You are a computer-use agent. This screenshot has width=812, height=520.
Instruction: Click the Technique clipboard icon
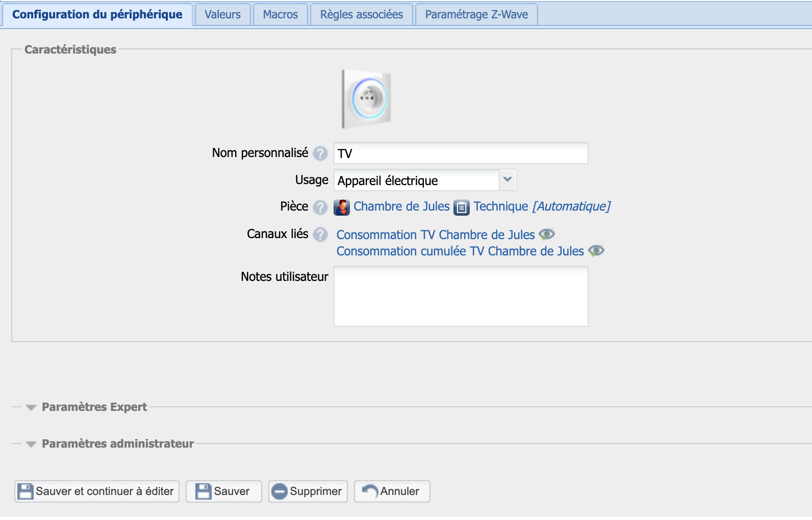[462, 207]
